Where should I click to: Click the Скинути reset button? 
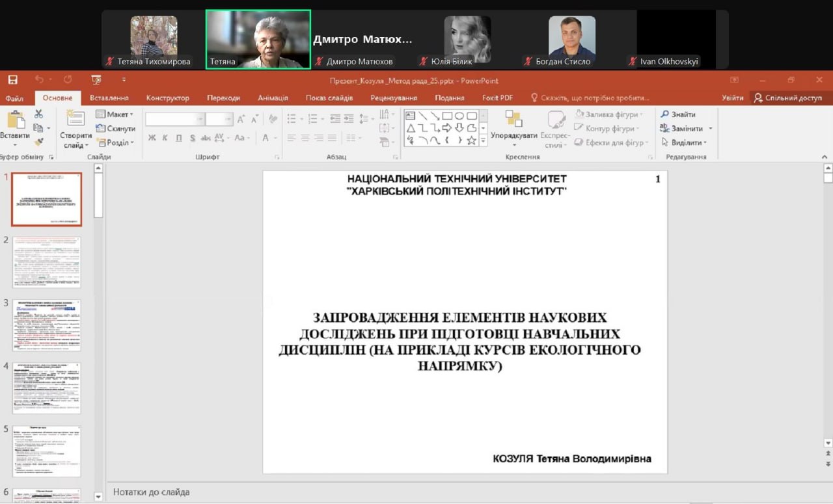[116, 129]
